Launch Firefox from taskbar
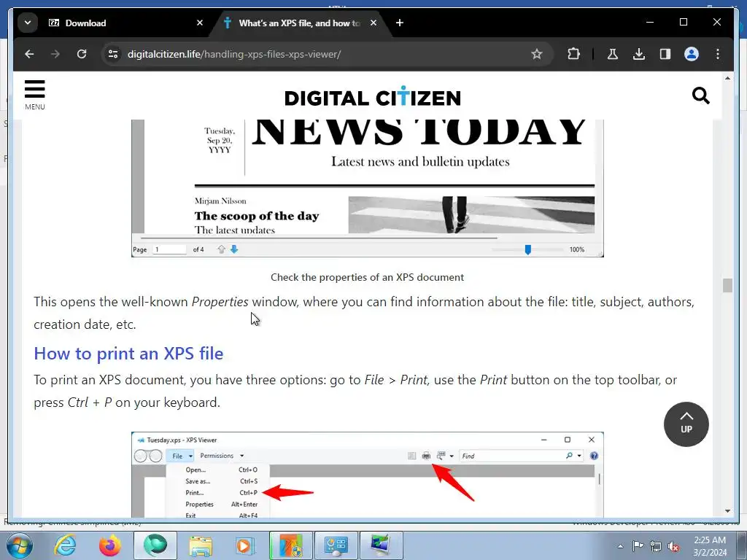This screenshot has width=747, height=560. pos(110,545)
